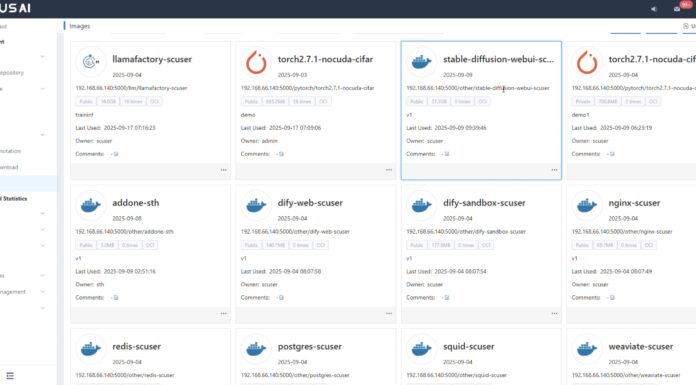Image resolution: width=696 pixels, height=385 pixels.
Task: Click the Private tag on the demo1 torch card
Action: 583,102
